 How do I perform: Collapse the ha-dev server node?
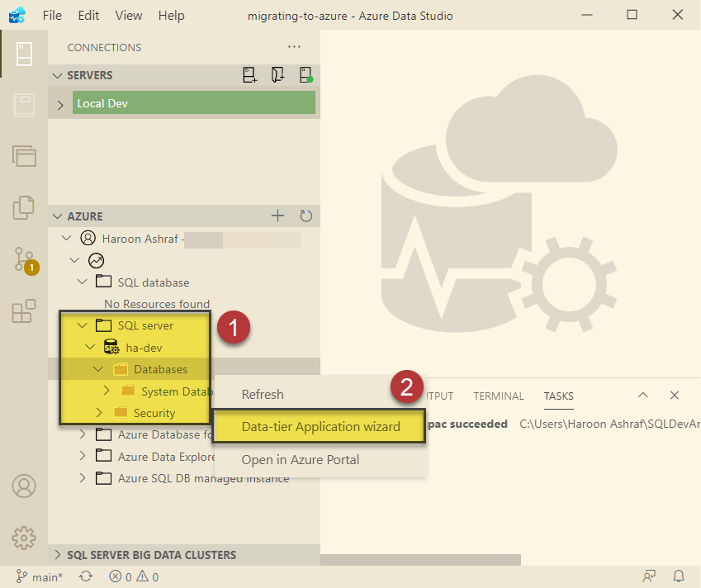(90, 347)
